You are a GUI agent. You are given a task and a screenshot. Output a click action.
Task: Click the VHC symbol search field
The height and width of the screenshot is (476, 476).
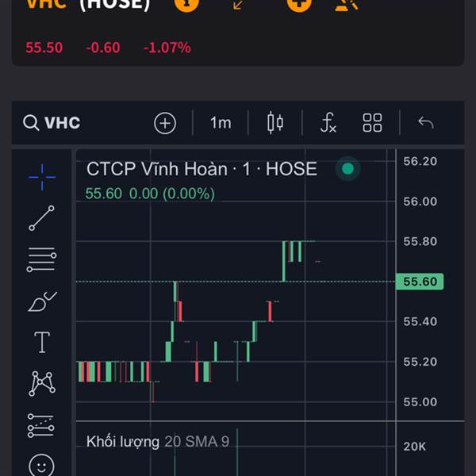[x=53, y=123]
